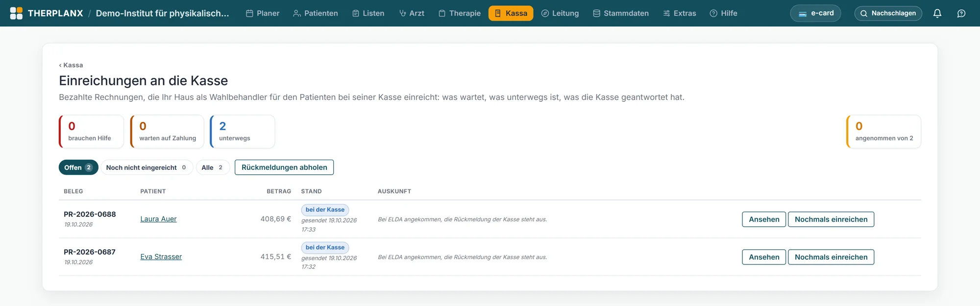Open the notifications bell
Image resolution: width=980 pixels, height=306 pixels.
tap(937, 13)
